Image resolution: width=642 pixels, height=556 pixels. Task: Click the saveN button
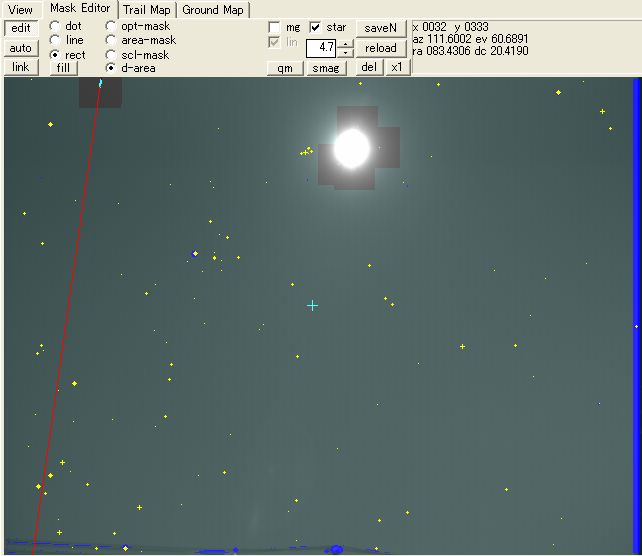pos(380,28)
